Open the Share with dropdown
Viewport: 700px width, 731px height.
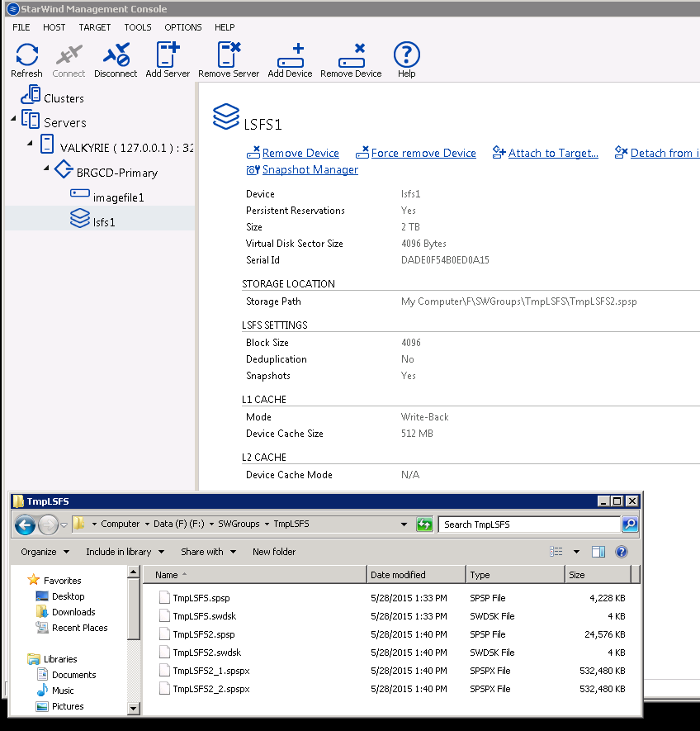[208, 552]
